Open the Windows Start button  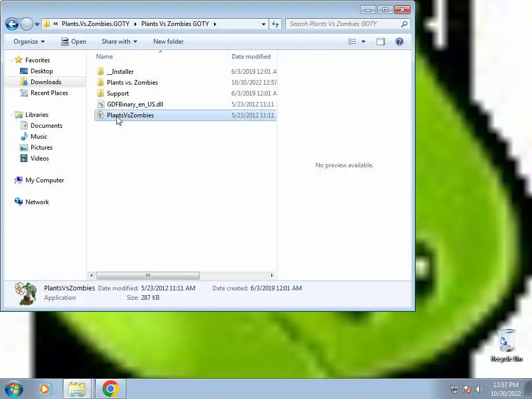pyautogui.click(x=14, y=389)
